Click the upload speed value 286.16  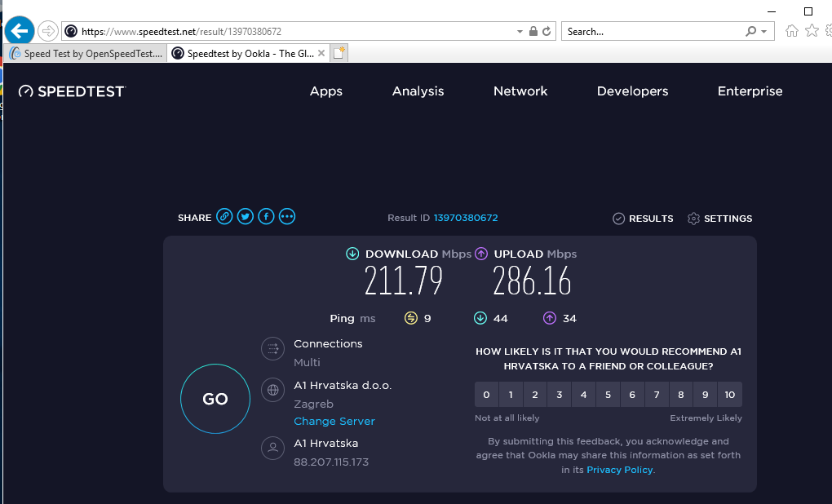point(532,281)
